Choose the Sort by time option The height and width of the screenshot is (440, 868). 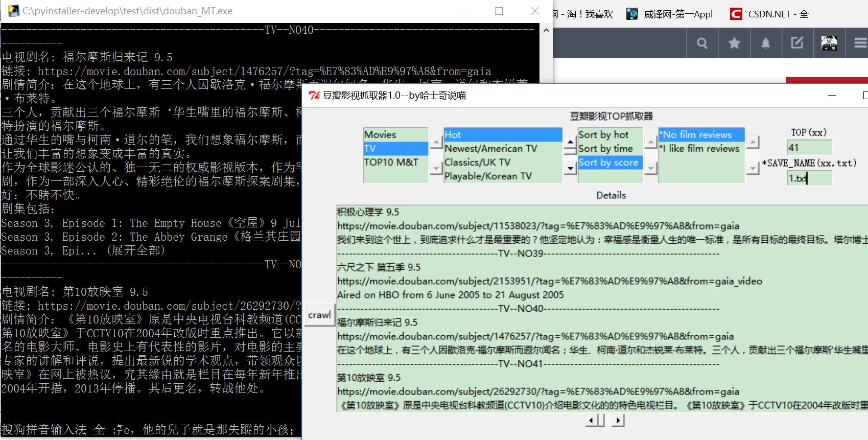tap(610, 148)
